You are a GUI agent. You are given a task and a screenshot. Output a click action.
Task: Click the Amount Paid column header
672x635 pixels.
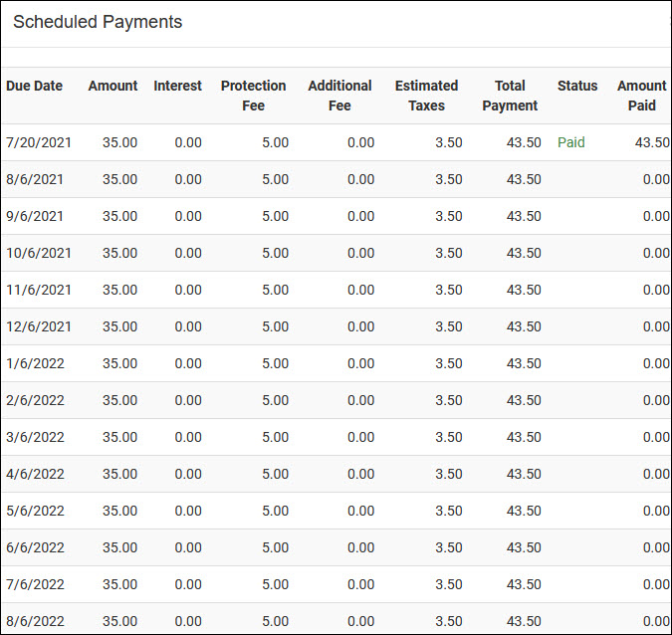pos(642,96)
